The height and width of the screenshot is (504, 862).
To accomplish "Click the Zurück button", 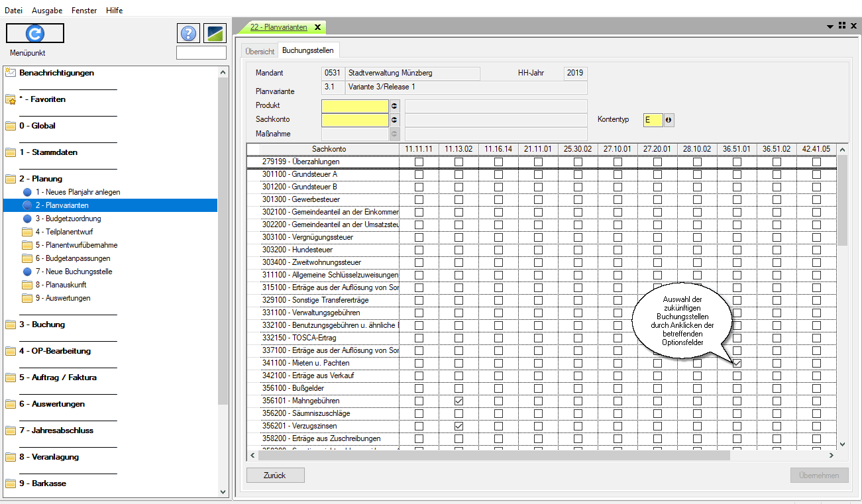I will 275,476.
